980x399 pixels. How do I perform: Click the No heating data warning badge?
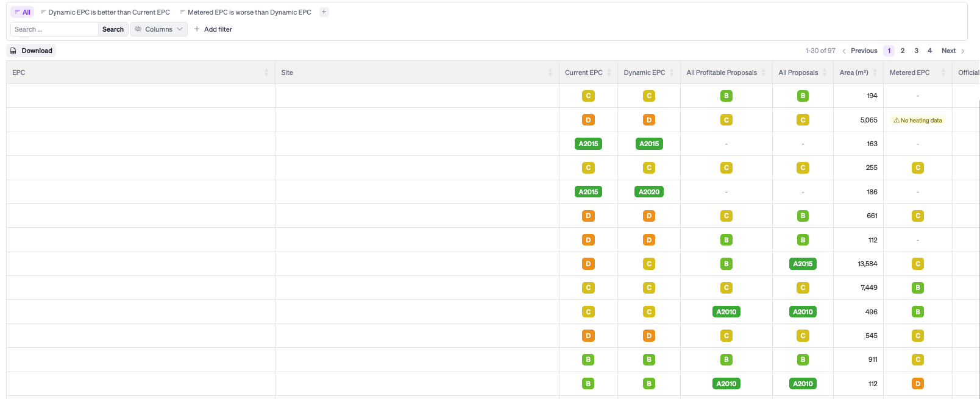point(918,121)
